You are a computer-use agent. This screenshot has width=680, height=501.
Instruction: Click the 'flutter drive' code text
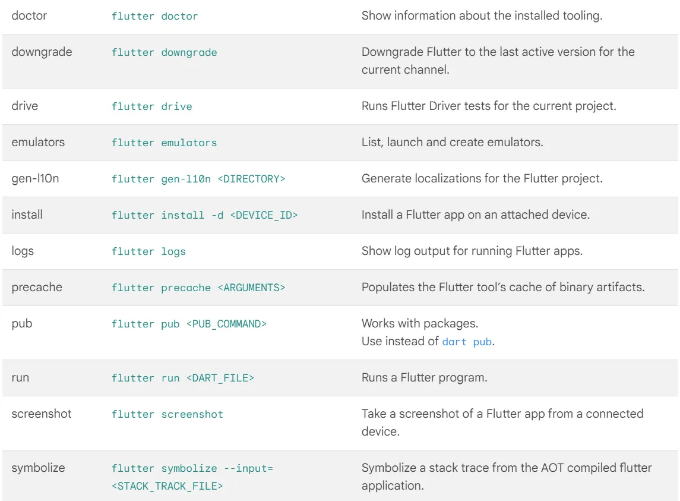152,106
